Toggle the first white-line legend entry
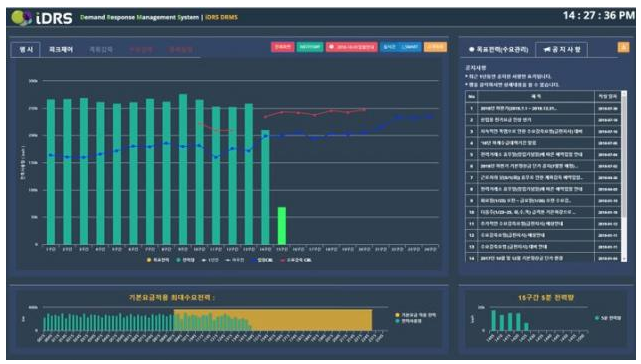Image resolution: width=641 pixels, height=364 pixels. coord(211,260)
